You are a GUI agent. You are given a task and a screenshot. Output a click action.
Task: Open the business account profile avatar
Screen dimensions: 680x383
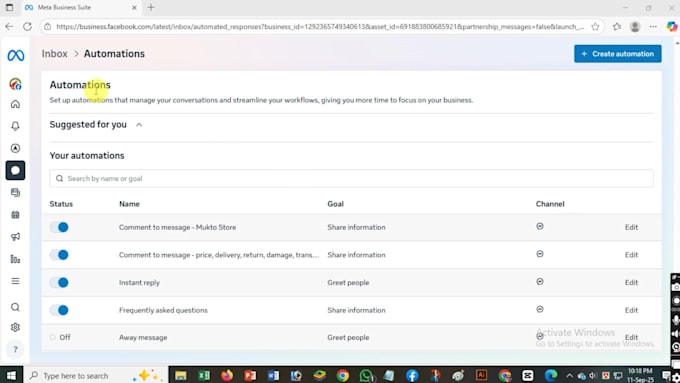pos(15,84)
